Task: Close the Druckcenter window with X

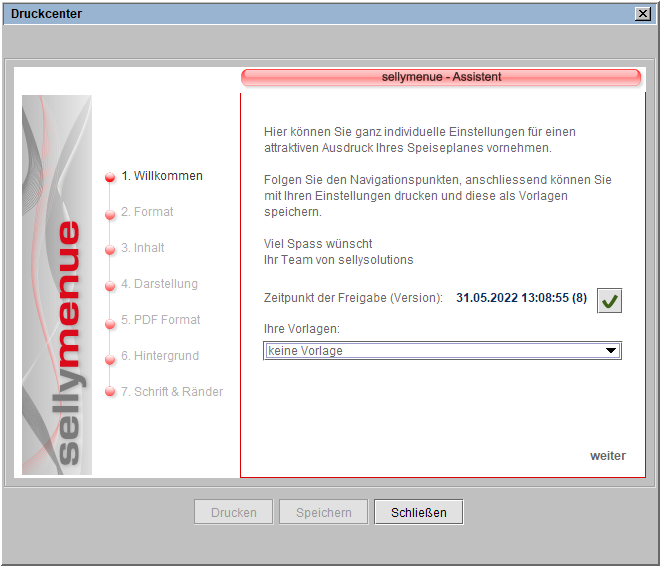Action: point(642,14)
